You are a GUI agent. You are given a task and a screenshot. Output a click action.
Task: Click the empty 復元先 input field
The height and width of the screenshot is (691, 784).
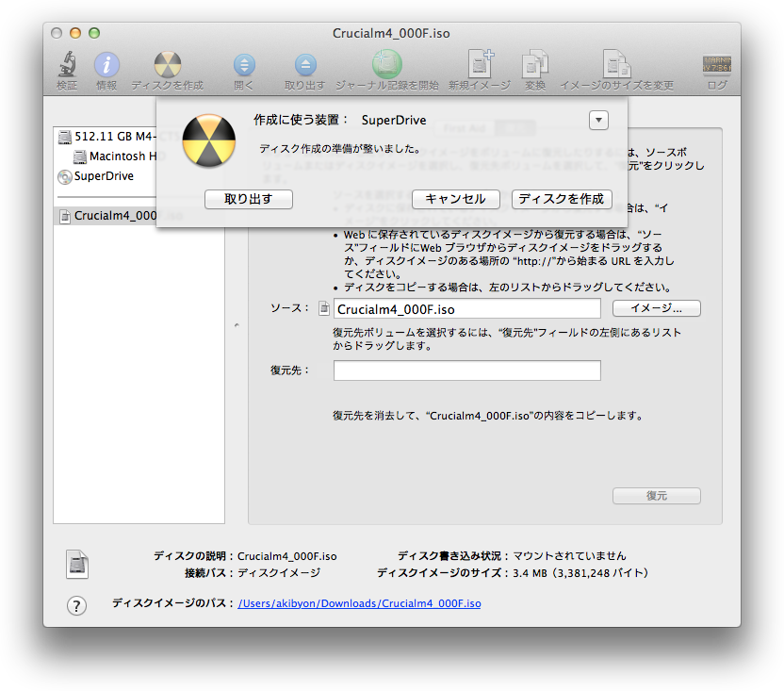(467, 370)
